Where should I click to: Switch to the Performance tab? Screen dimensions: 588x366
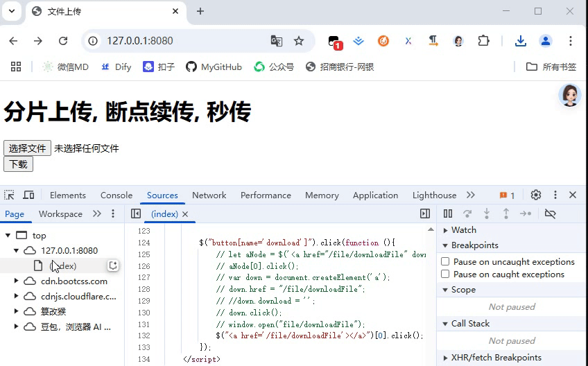click(266, 195)
